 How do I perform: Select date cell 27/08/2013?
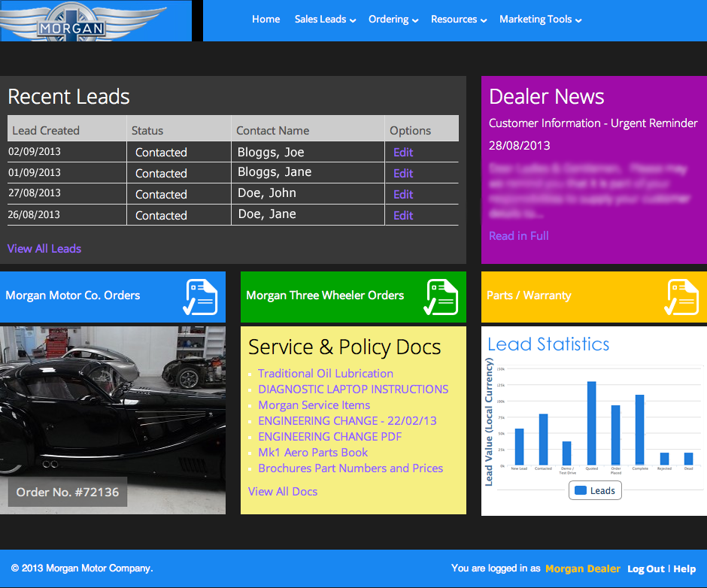(x=35, y=193)
